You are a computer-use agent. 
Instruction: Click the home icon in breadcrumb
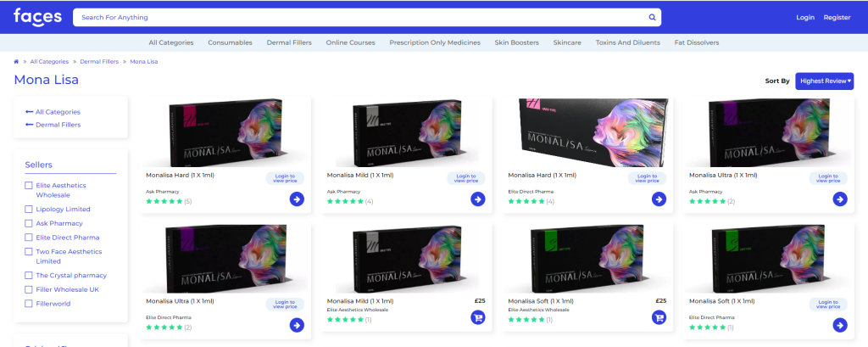(17, 62)
